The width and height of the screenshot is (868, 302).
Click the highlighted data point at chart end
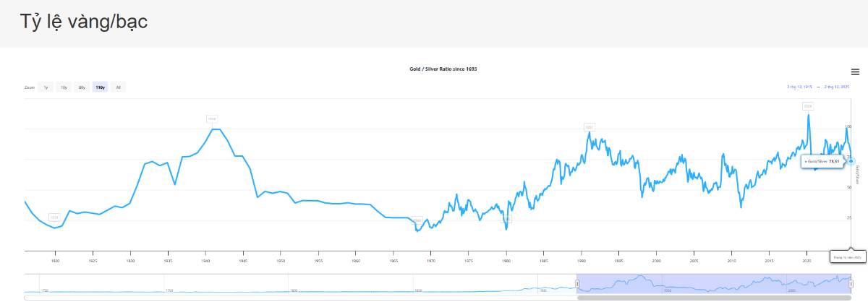coord(851,160)
